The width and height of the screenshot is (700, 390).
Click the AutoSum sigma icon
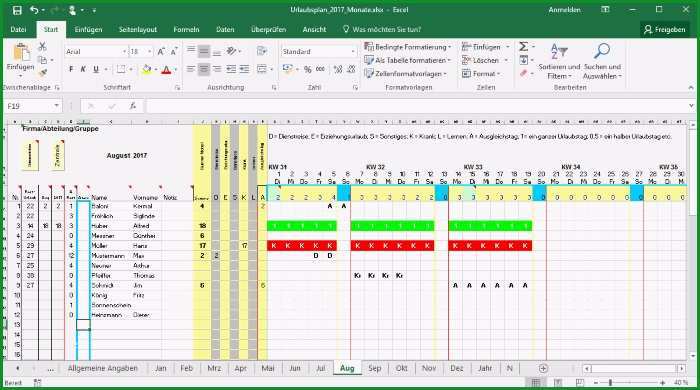point(523,46)
